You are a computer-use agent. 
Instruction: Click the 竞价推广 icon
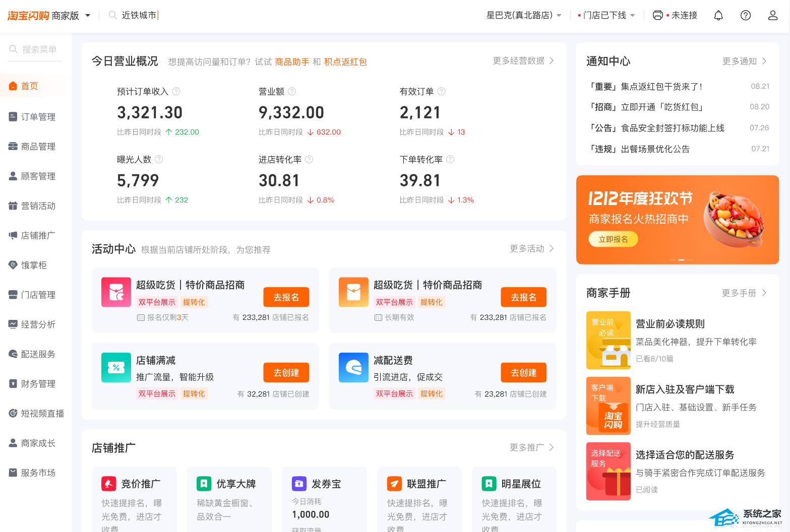point(109,484)
